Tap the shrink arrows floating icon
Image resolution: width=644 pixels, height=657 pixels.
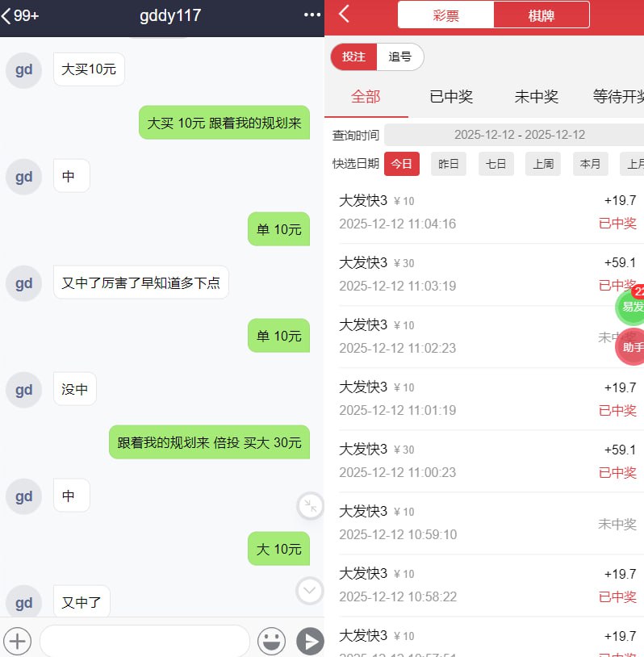pyautogui.click(x=310, y=506)
